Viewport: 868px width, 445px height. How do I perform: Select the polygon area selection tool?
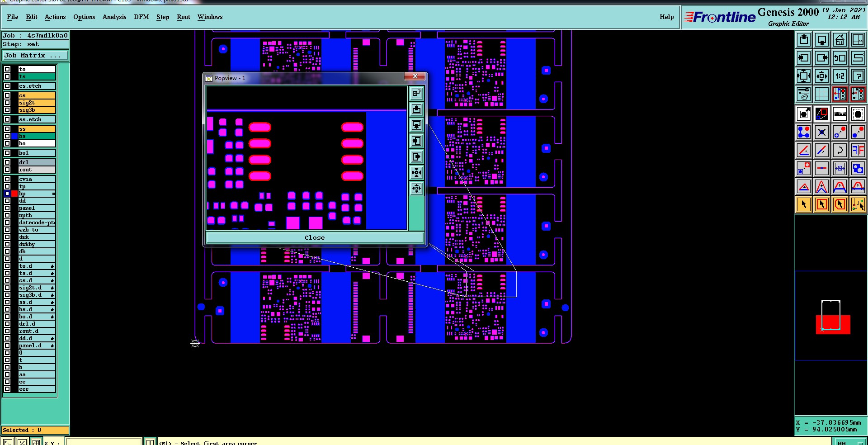pos(840,204)
